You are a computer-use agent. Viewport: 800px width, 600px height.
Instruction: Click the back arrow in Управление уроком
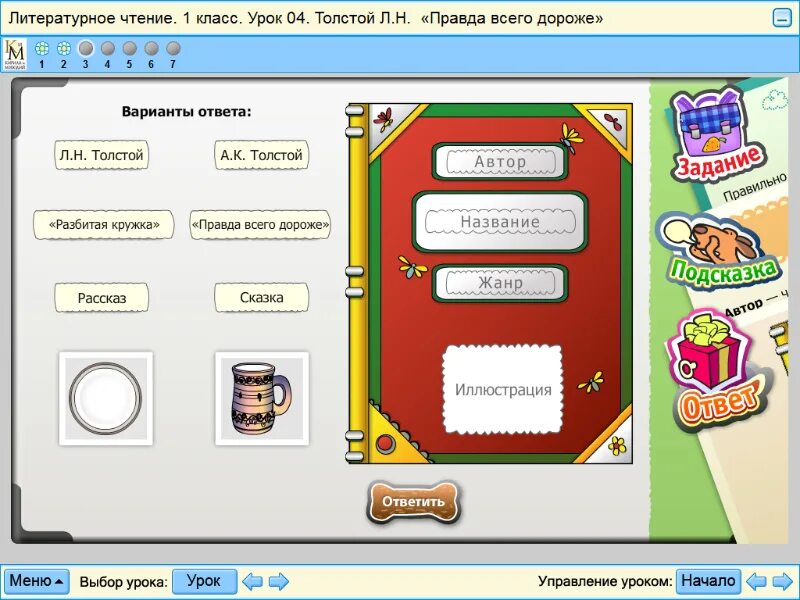point(758,580)
